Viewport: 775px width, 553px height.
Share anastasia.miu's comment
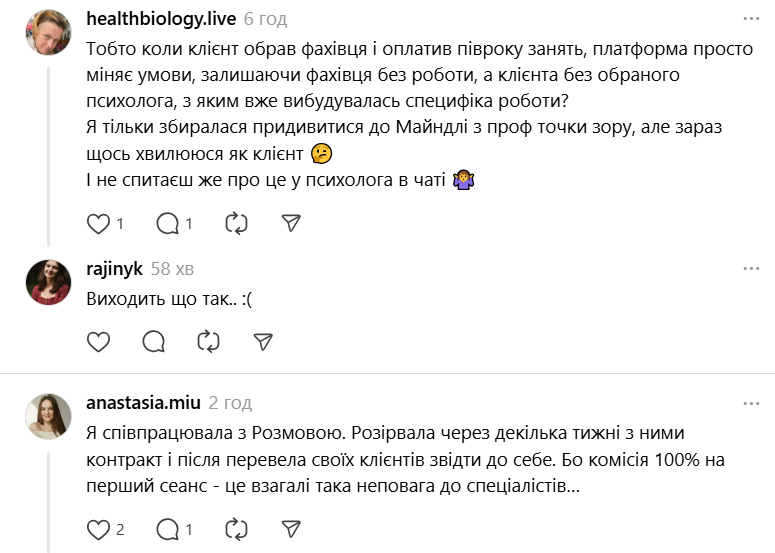point(291,528)
